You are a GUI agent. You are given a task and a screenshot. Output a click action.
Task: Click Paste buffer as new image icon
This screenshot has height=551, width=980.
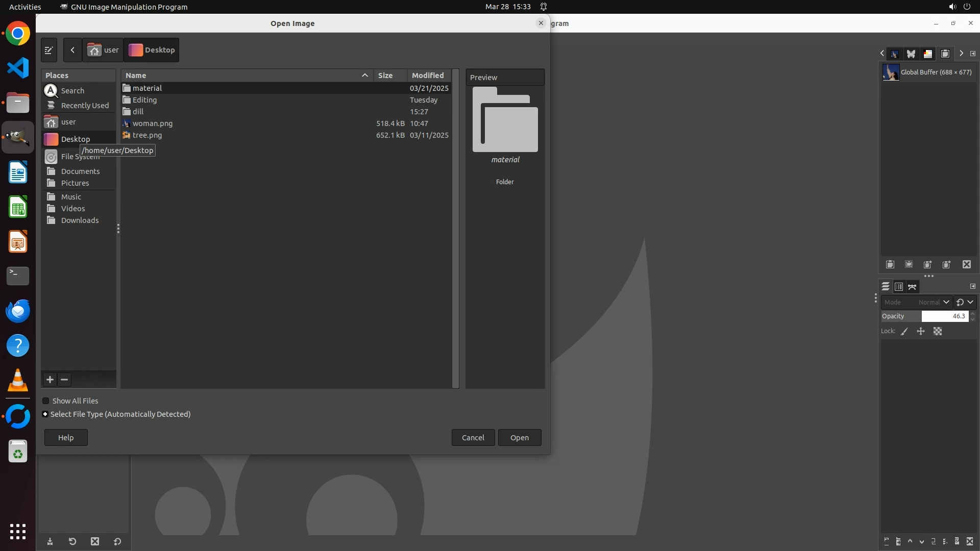947,264
